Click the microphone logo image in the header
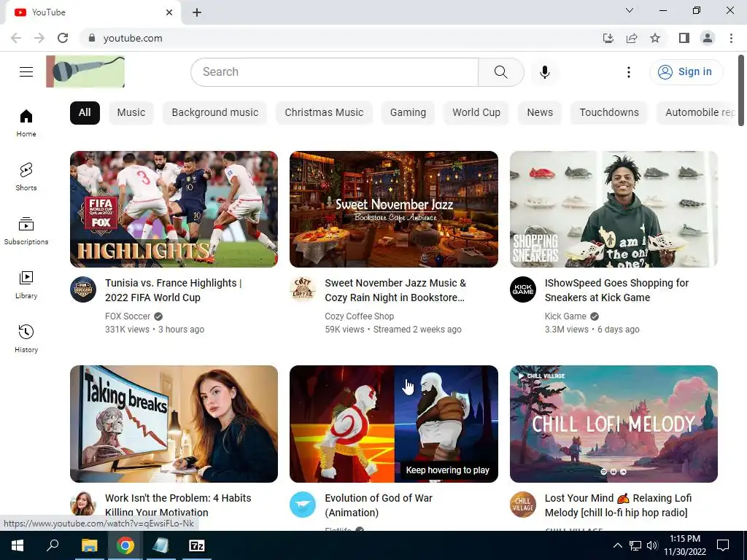747x560 pixels. [x=86, y=71]
